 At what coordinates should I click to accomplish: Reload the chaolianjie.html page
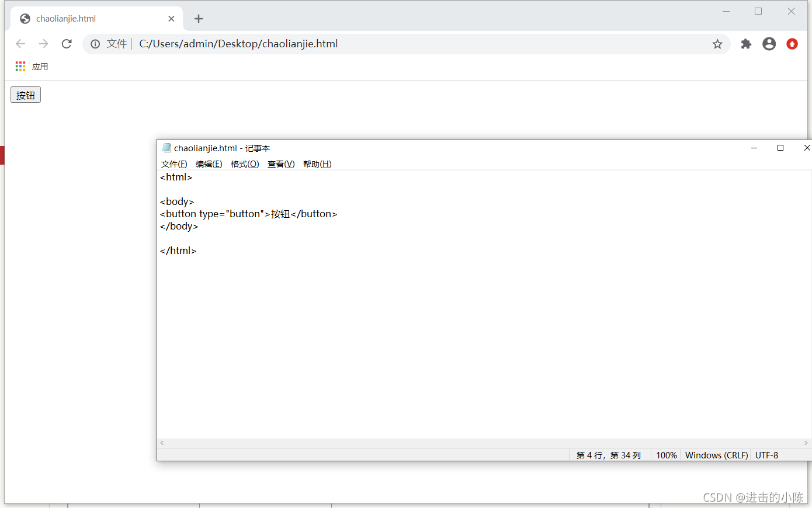(67, 44)
